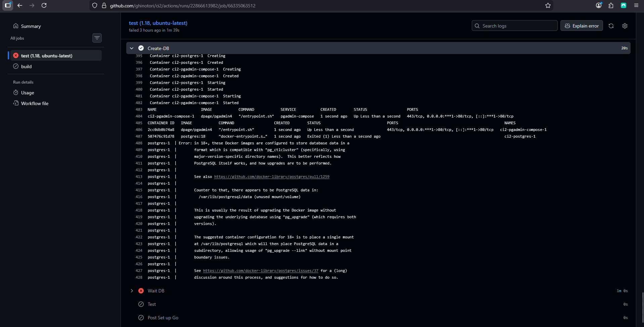Viewport: 644px width, 327px height.
Task: Click the Explain error button
Action: coord(582,26)
